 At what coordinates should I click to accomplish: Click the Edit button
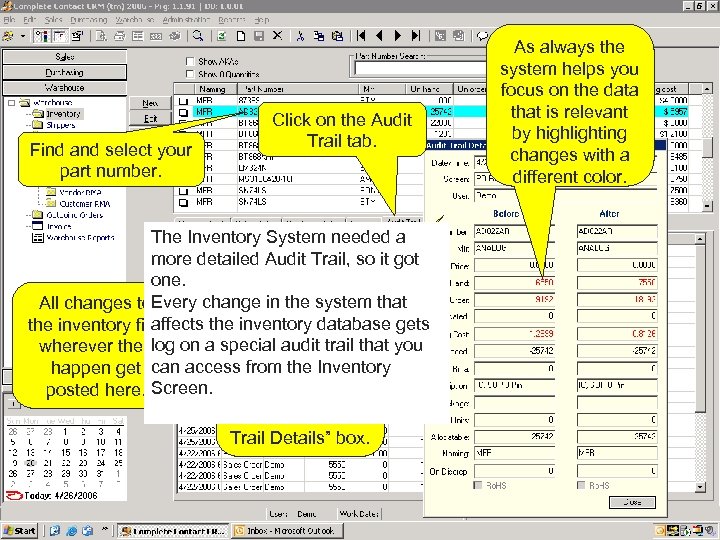tap(150, 118)
